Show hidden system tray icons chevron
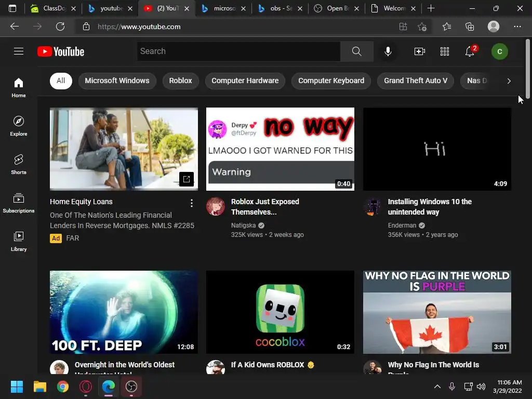 437,387
